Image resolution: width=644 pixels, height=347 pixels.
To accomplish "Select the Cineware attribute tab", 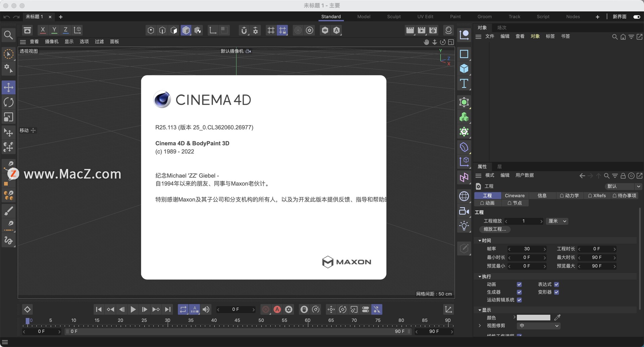I will coord(515,195).
